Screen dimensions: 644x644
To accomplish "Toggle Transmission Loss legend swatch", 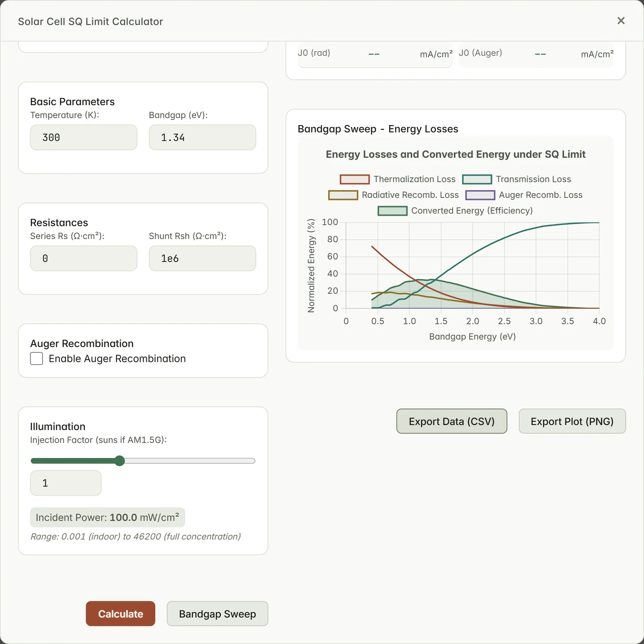I will [477, 179].
